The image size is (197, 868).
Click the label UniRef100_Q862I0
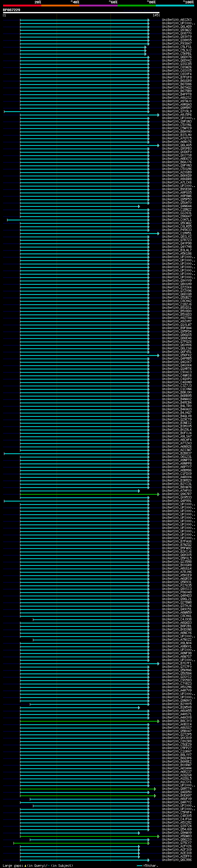click(177, 840)
